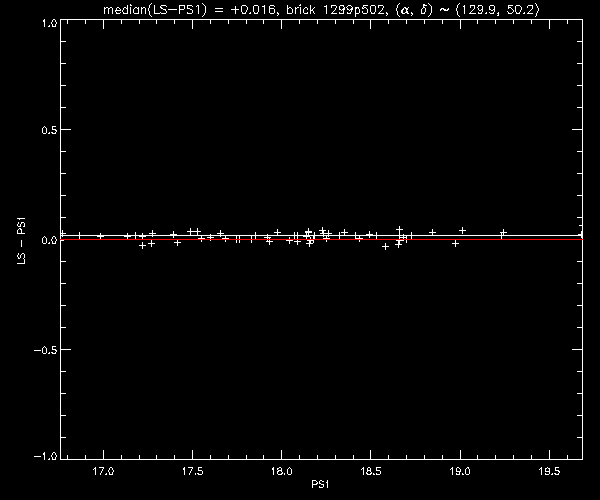Click the y-axis tick label '−0.5'
This screenshot has height=500, width=600.
click(x=46, y=350)
